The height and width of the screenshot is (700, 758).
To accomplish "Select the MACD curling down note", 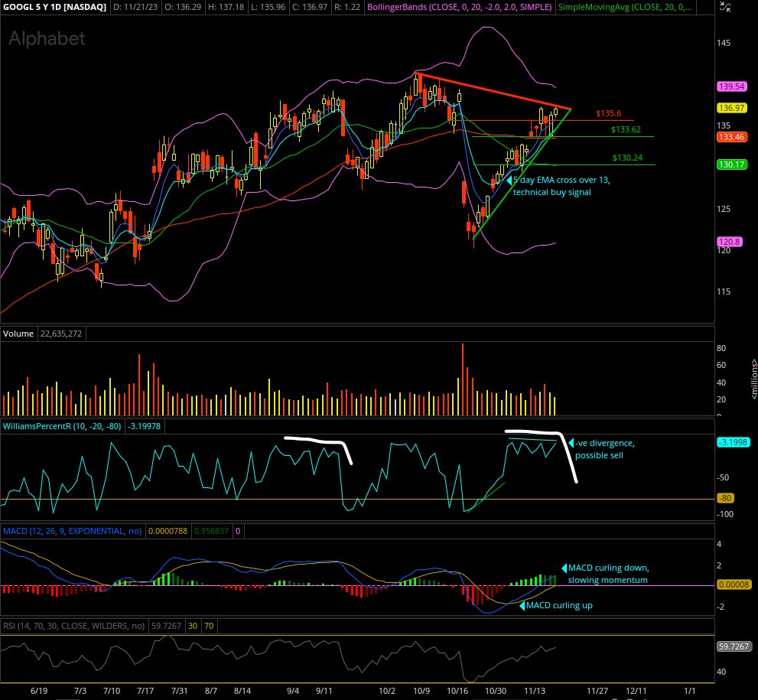I will point(605,574).
